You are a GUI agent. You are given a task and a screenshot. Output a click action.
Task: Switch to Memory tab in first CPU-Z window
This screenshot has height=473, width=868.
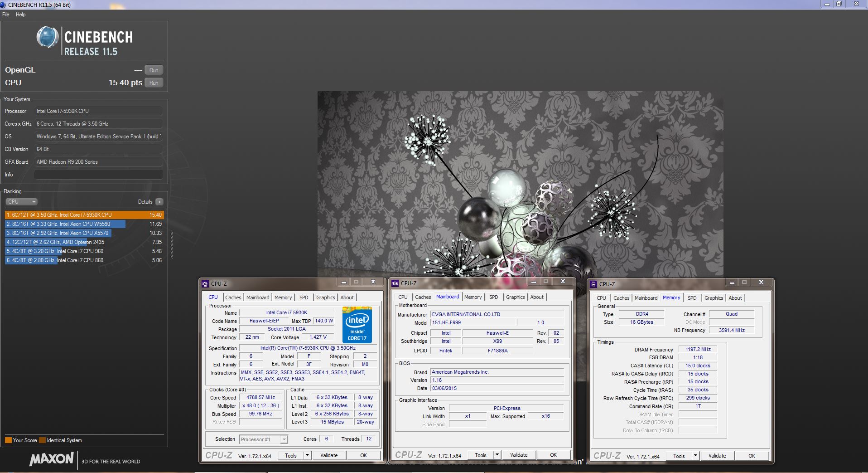[x=283, y=297]
